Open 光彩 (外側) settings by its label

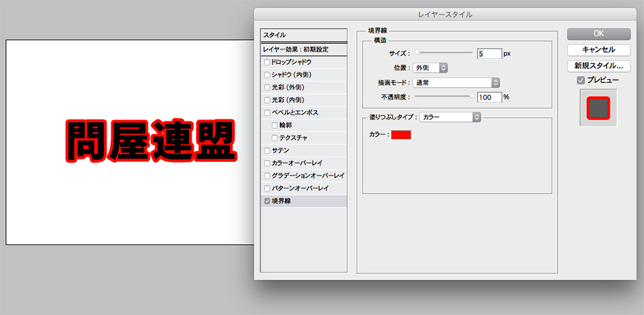(x=288, y=88)
